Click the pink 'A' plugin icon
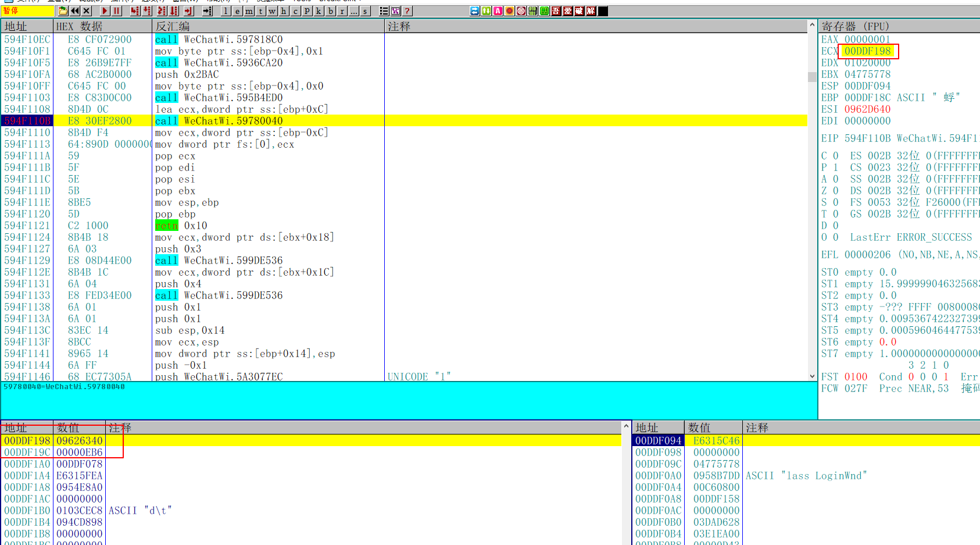Image resolution: width=980 pixels, height=545 pixels. pyautogui.click(x=498, y=11)
